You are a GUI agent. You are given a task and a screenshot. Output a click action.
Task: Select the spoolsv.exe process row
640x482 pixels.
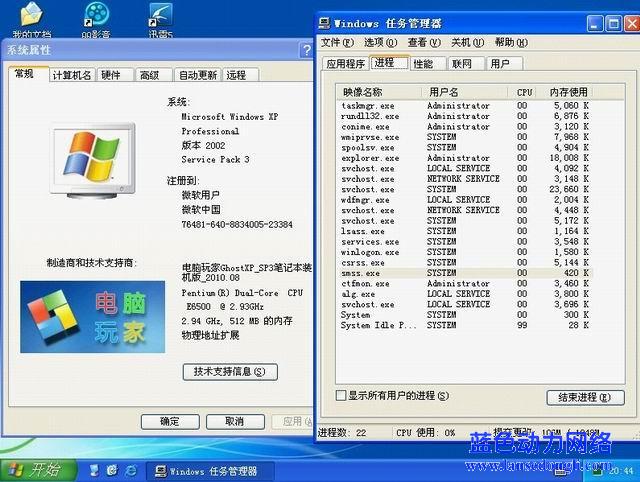pyautogui.click(x=465, y=148)
